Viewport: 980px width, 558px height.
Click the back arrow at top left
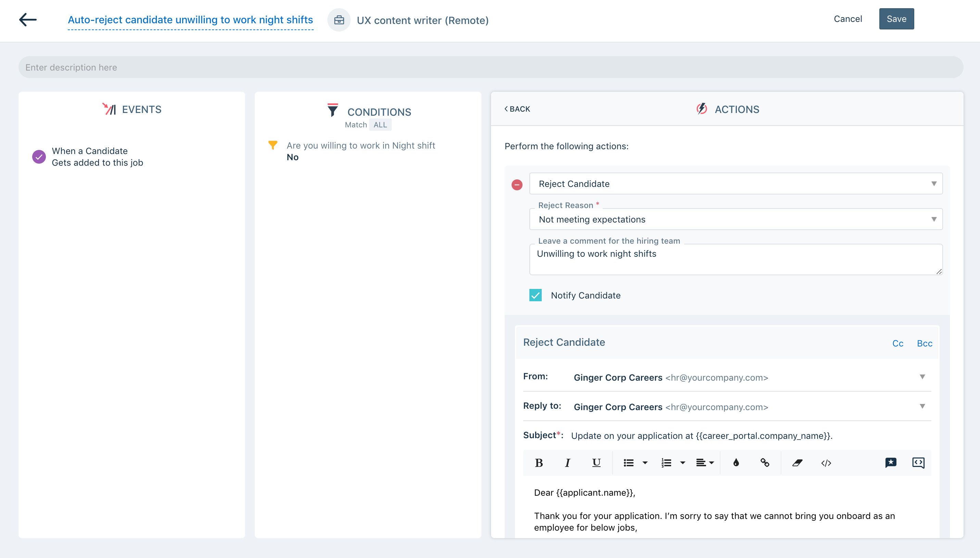click(28, 20)
